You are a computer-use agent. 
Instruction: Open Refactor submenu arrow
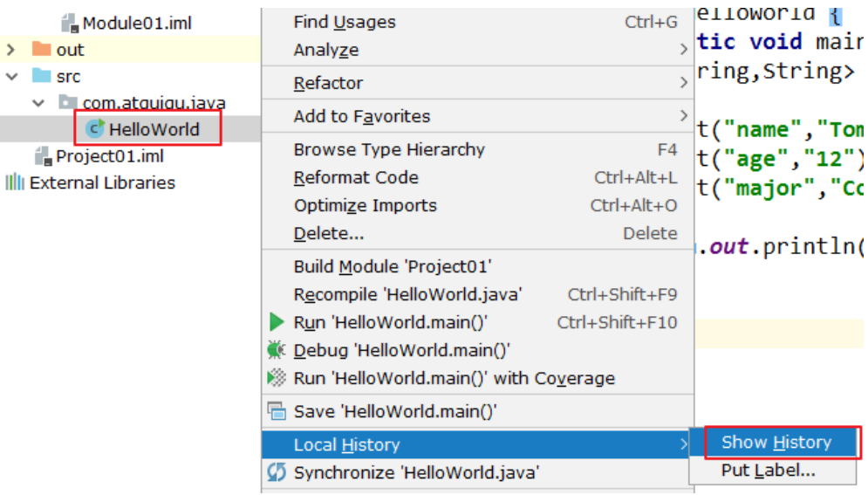(x=684, y=83)
